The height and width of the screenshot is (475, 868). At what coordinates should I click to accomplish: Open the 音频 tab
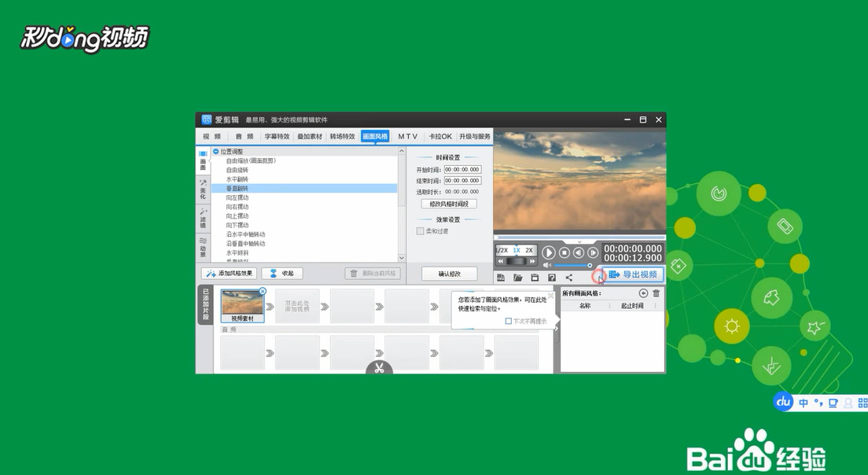tap(244, 136)
